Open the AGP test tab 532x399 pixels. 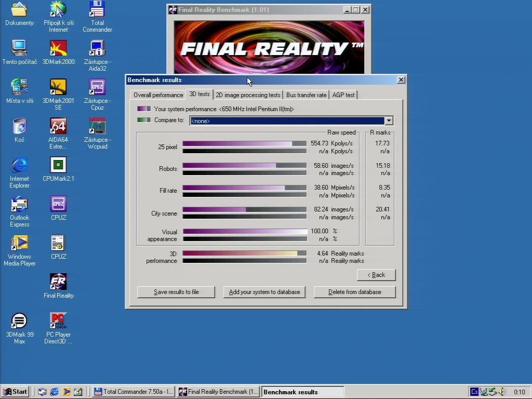343,95
